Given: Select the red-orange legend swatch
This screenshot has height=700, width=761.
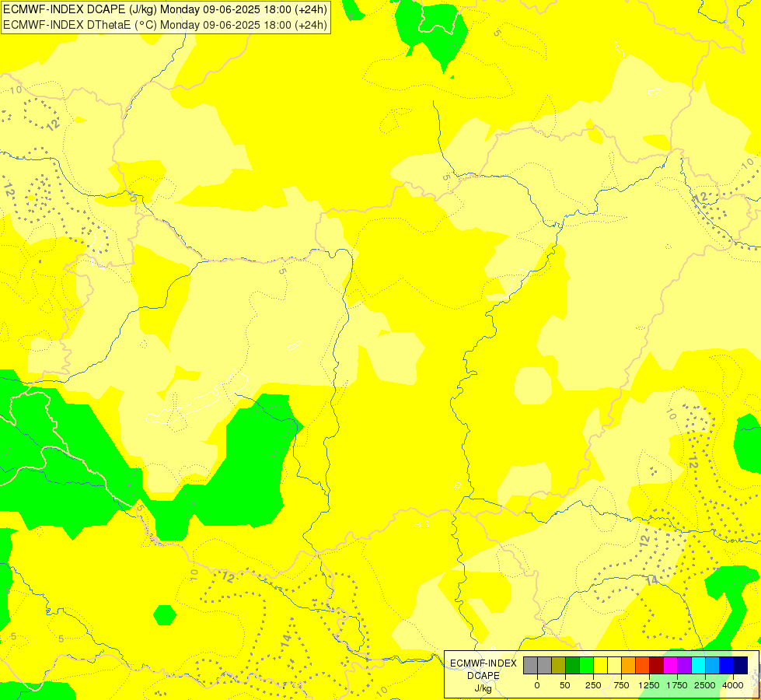Looking at the screenshot, I should click(643, 666).
